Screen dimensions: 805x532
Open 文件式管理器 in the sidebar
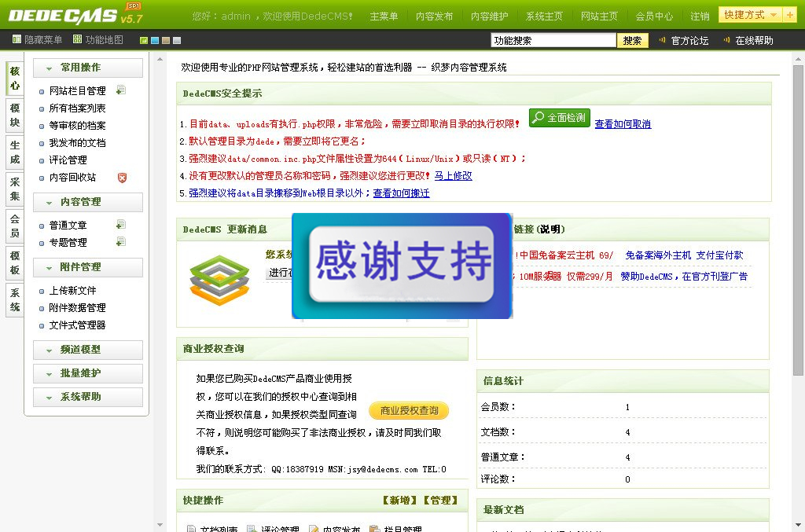(x=78, y=325)
